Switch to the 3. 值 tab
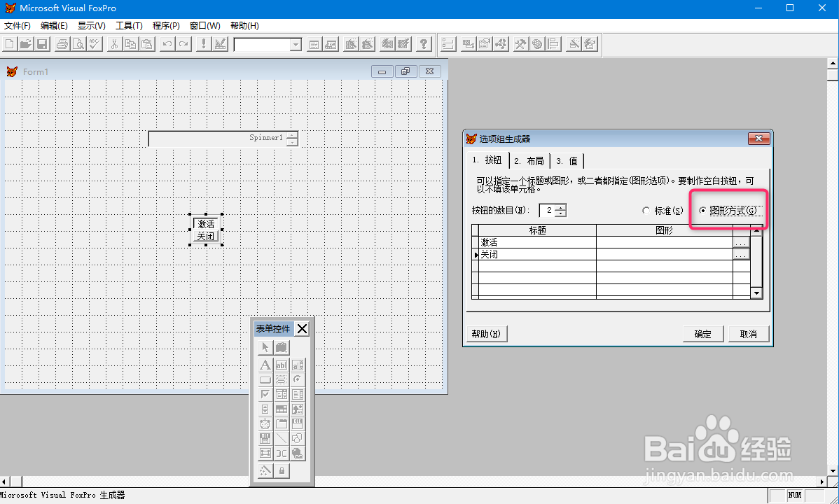Image resolution: width=839 pixels, height=504 pixels. click(567, 161)
